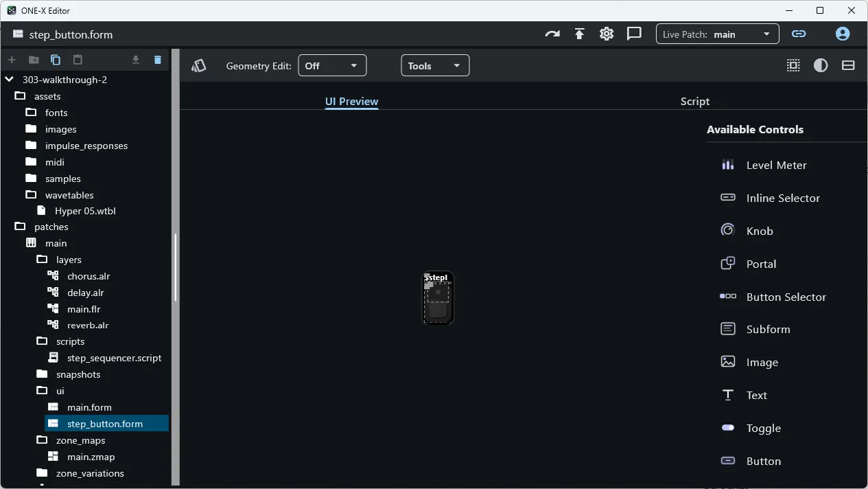
Task: Click the link chain icon
Action: pos(799,34)
